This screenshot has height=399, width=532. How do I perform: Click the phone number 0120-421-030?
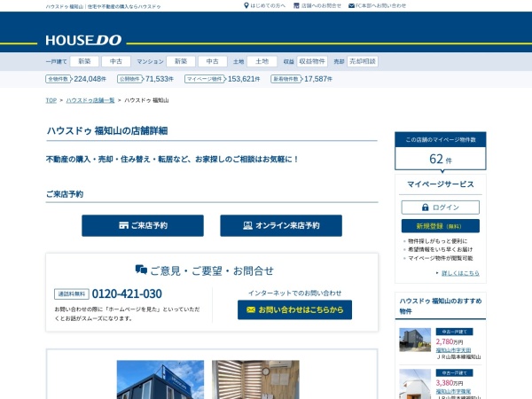[x=127, y=293]
